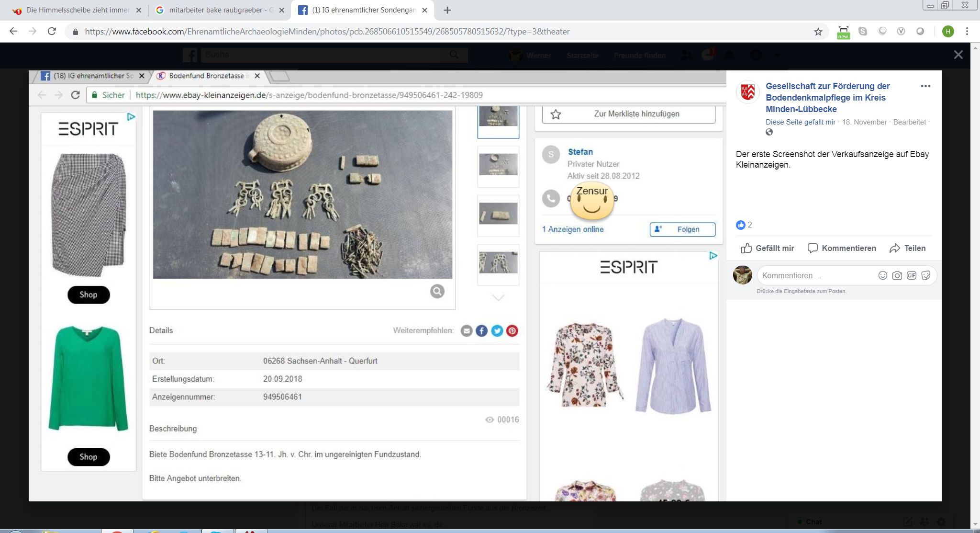Type in the Kommentieren input field
Image resolution: width=980 pixels, height=533 pixels.
tap(813, 275)
